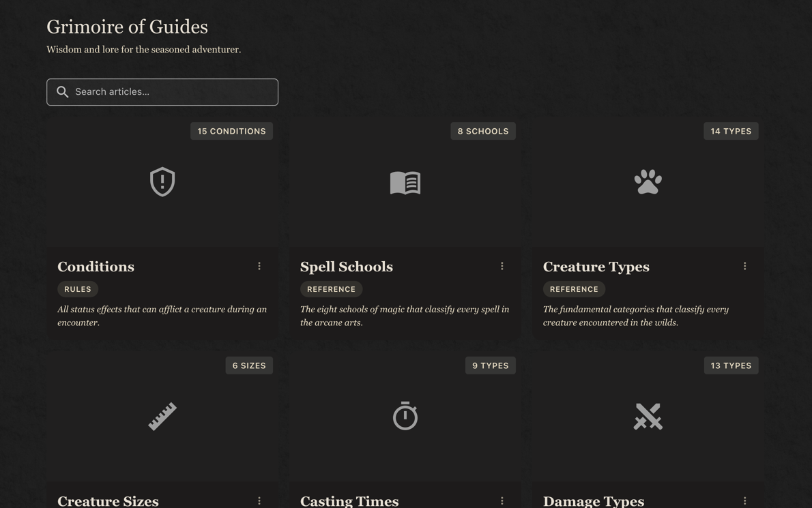812x508 pixels.
Task: Click the Conditions description about status effects
Action: click(x=162, y=316)
